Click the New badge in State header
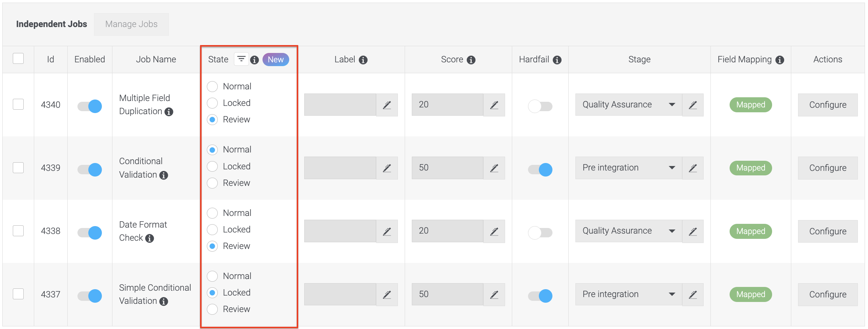This screenshot has width=868, height=329. [x=276, y=60]
